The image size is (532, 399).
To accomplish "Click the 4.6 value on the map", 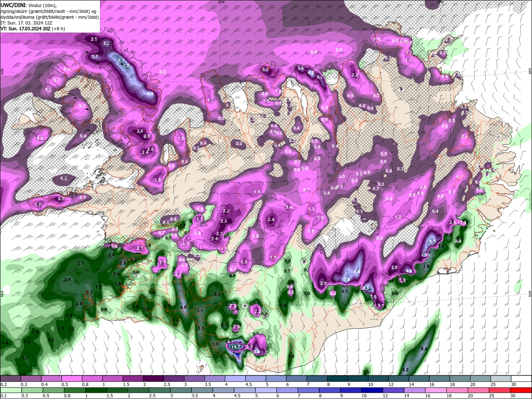I will tap(409, 271).
